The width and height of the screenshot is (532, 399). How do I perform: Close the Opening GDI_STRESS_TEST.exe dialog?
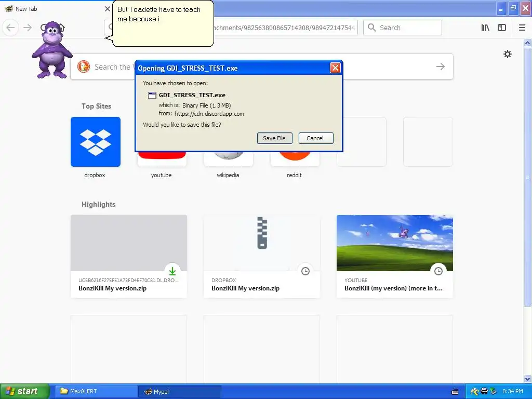pyautogui.click(x=335, y=68)
